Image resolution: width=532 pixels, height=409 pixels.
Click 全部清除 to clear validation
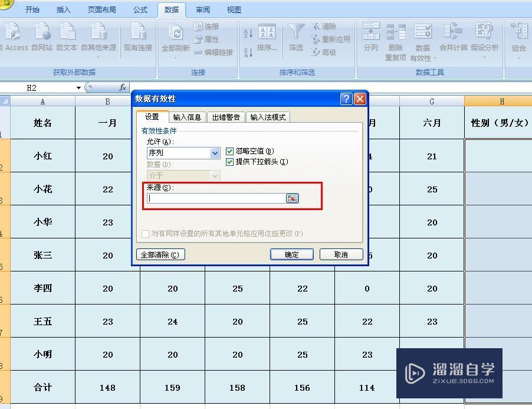pyautogui.click(x=160, y=254)
